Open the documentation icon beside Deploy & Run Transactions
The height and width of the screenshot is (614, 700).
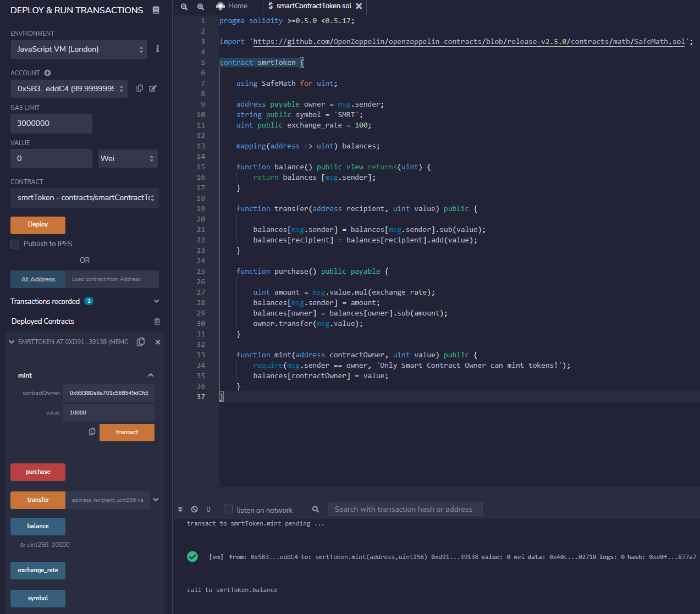(156, 10)
